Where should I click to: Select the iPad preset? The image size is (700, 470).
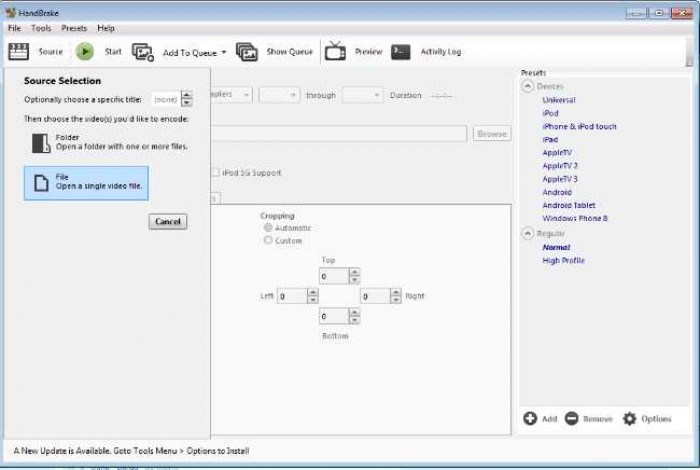pyautogui.click(x=550, y=139)
